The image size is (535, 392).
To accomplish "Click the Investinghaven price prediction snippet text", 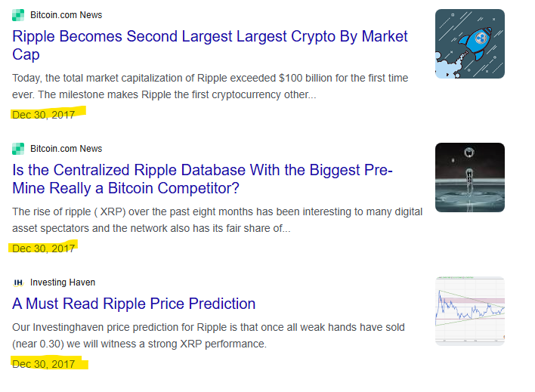I will click(x=209, y=335).
